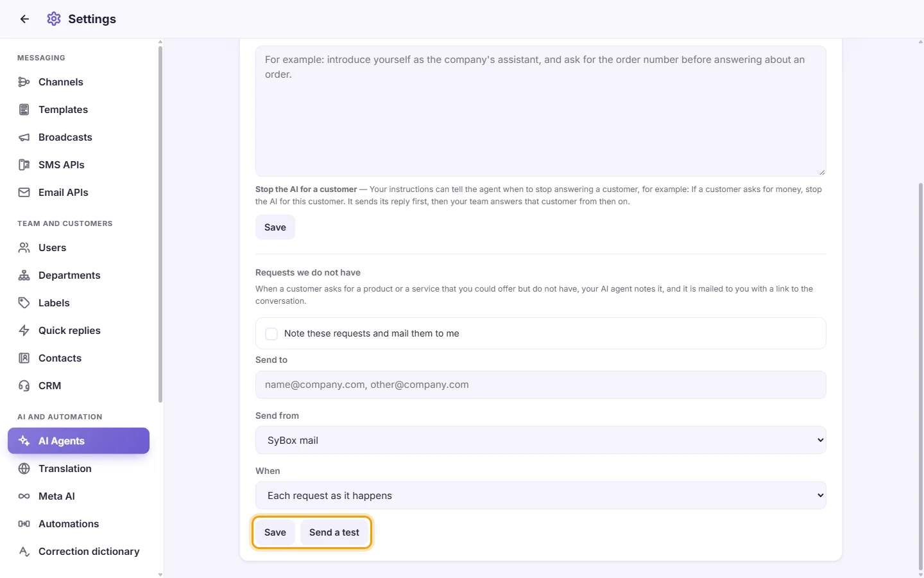Click the Automations icon
This screenshot has width=924, height=578.
24,524
